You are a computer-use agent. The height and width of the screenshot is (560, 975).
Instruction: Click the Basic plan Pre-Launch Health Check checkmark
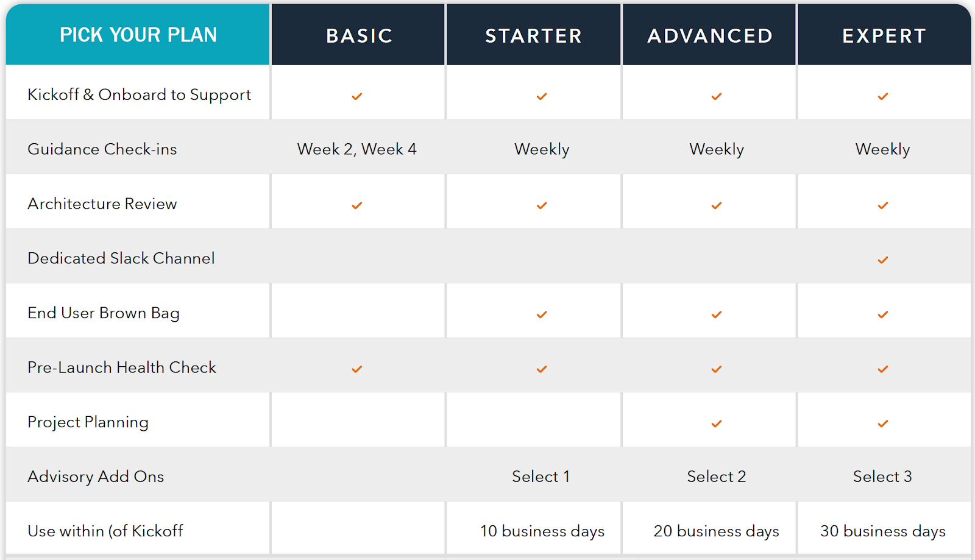click(357, 369)
